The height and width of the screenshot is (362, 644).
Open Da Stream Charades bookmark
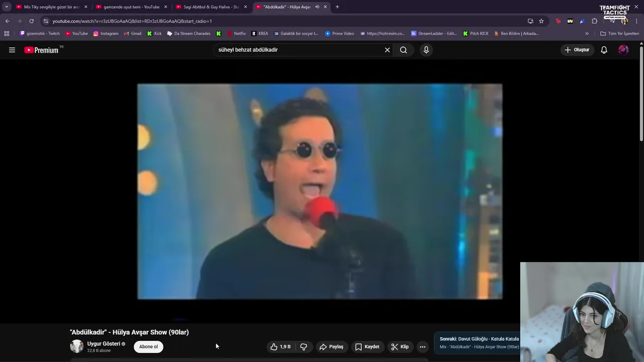[189, 34]
